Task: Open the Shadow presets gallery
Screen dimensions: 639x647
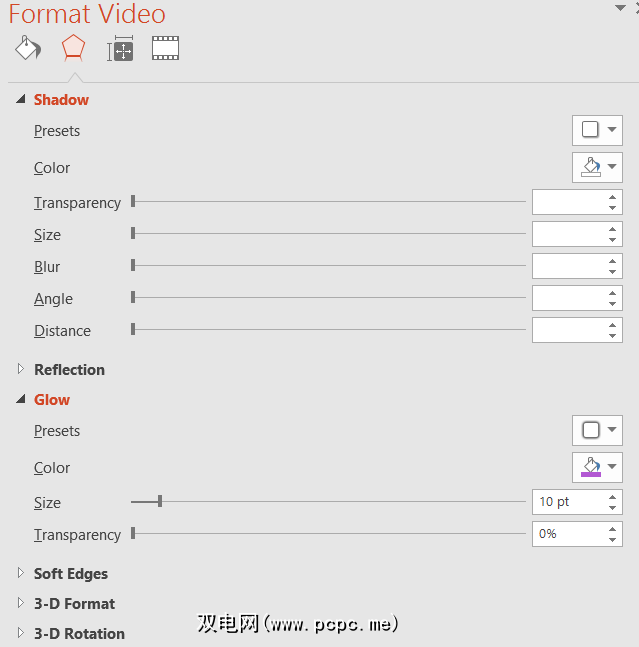Action: [x=597, y=130]
